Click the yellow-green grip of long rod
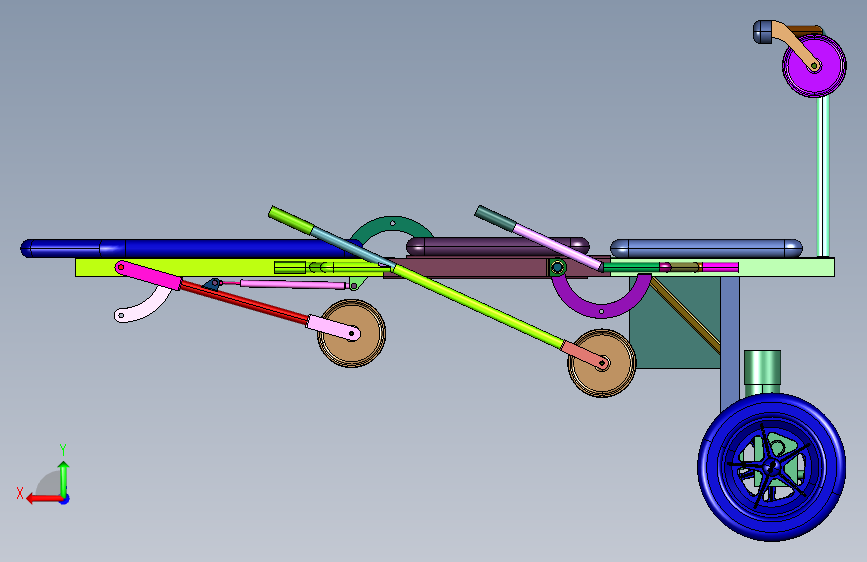 point(291,220)
